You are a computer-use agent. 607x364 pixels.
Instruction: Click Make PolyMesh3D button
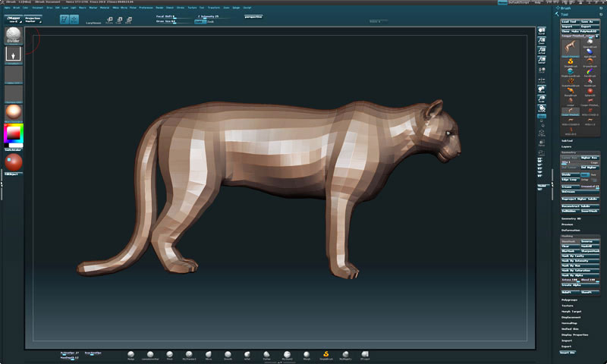click(585, 31)
